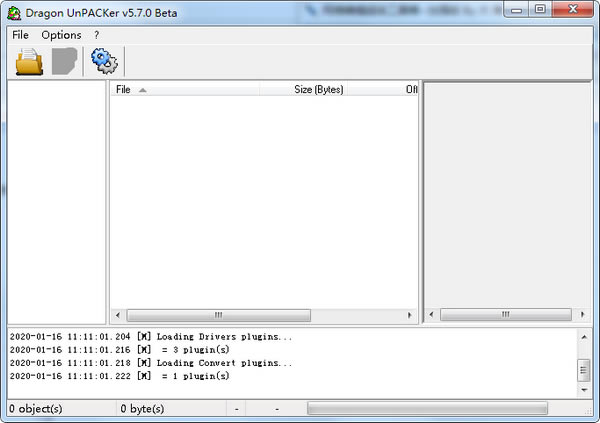The image size is (600, 423).
Task: Close the Dragon UnPACKer window
Action: [x=573, y=10]
